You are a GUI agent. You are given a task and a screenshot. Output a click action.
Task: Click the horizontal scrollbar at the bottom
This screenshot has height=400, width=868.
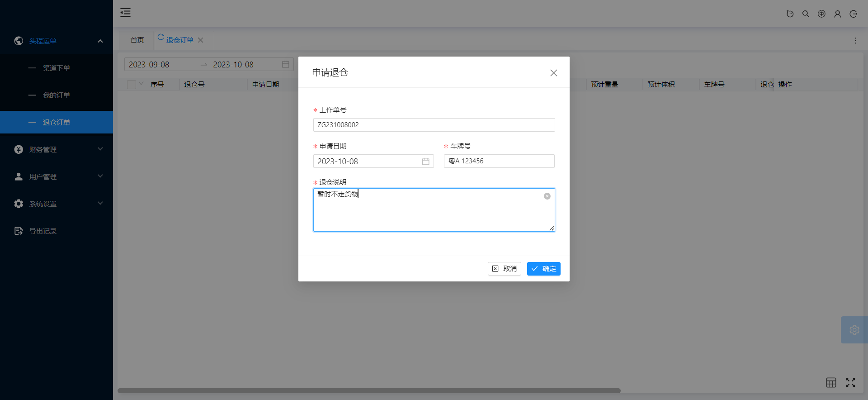tap(369, 390)
